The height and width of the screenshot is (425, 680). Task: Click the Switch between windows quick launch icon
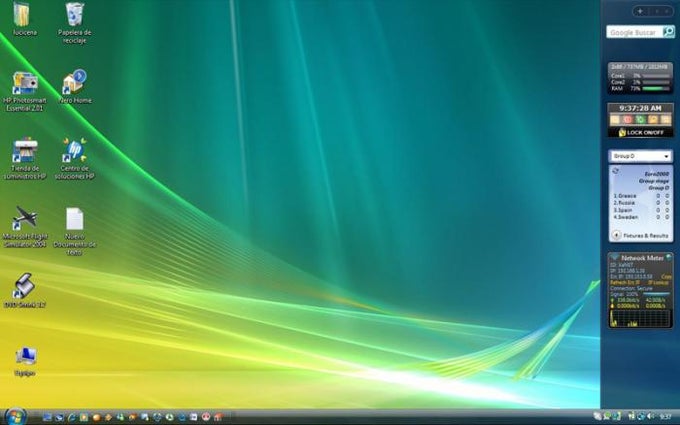(x=59, y=418)
